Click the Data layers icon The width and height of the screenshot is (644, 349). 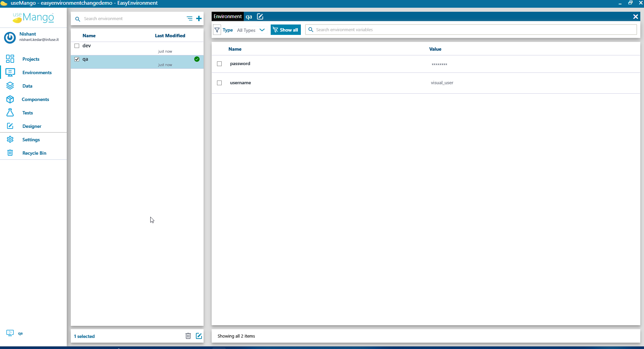pos(10,86)
